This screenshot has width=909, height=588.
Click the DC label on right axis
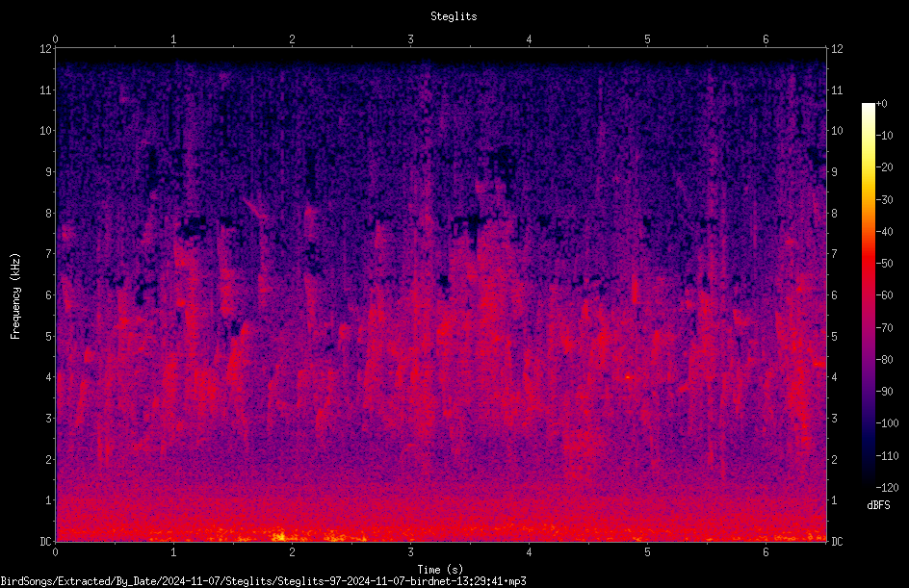tap(837, 541)
